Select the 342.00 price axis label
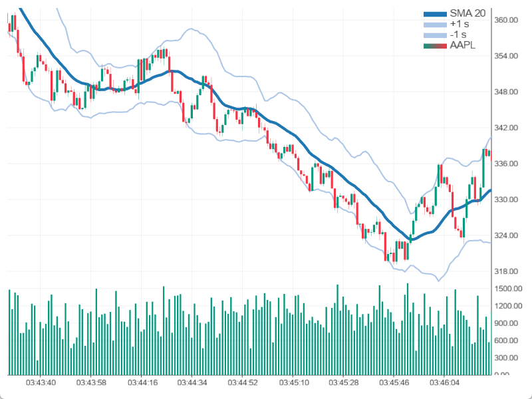532x399 pixels. pos(506,128)
